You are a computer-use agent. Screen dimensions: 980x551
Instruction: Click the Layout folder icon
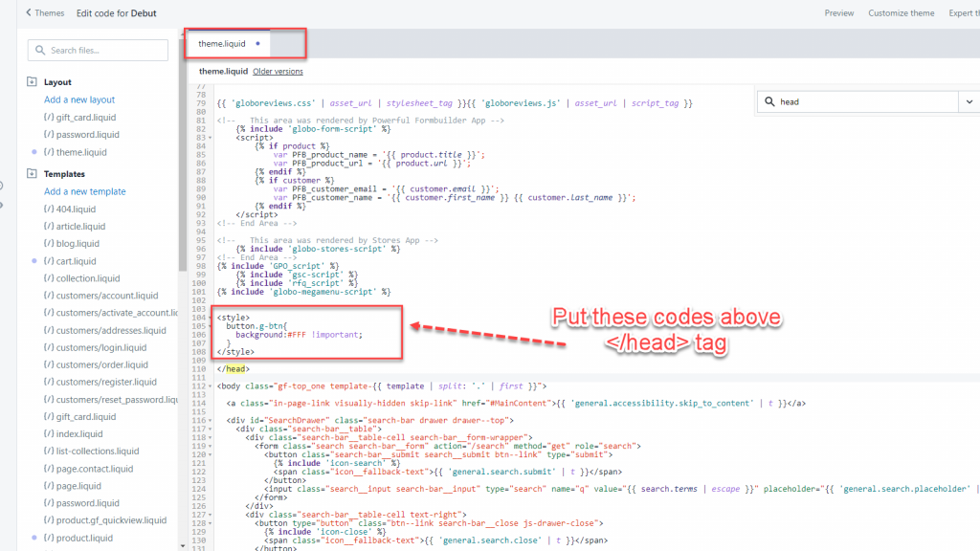[33, 81]
